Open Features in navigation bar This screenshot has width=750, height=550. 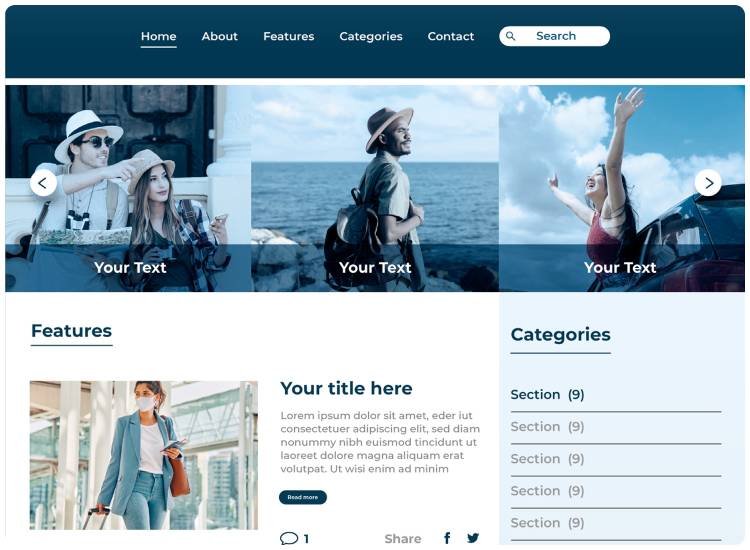pyautogui.click(x=288, y=36)
